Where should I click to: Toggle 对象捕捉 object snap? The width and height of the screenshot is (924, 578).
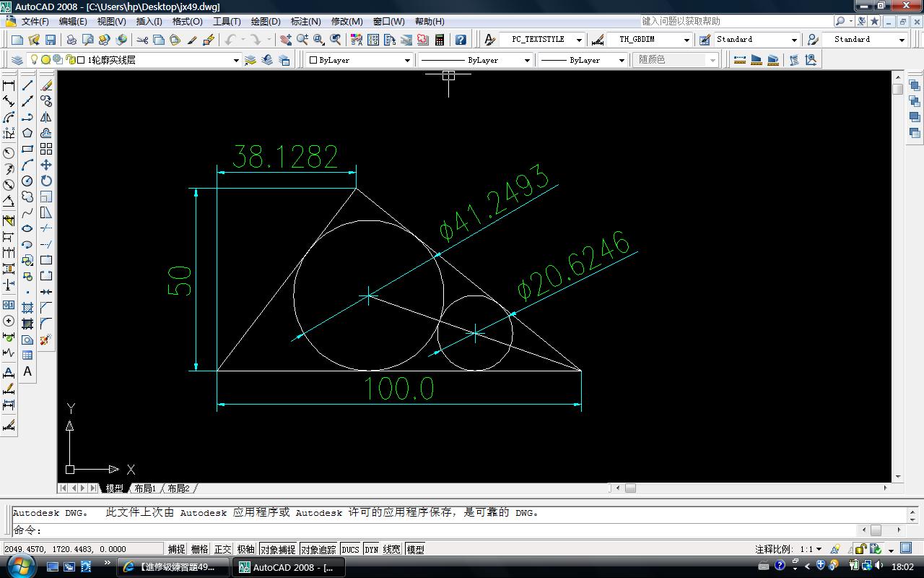tap(278, 549)
